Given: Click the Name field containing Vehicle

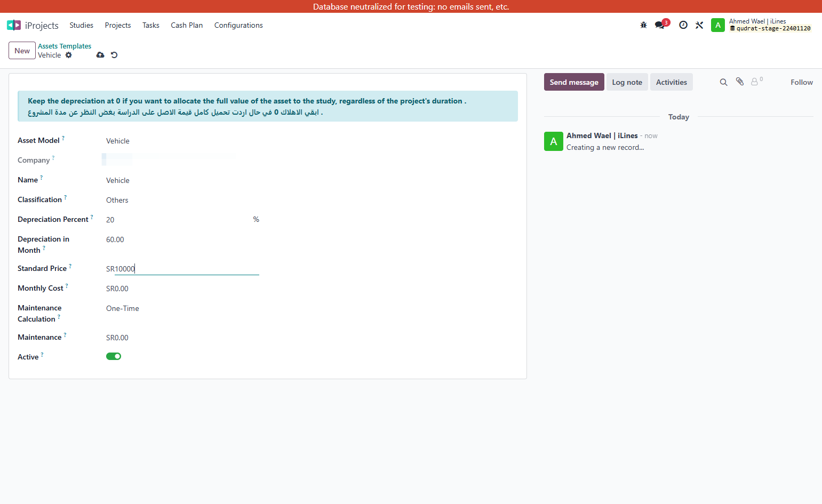Looking at the screenshot, I should click(x=182, y=180).
